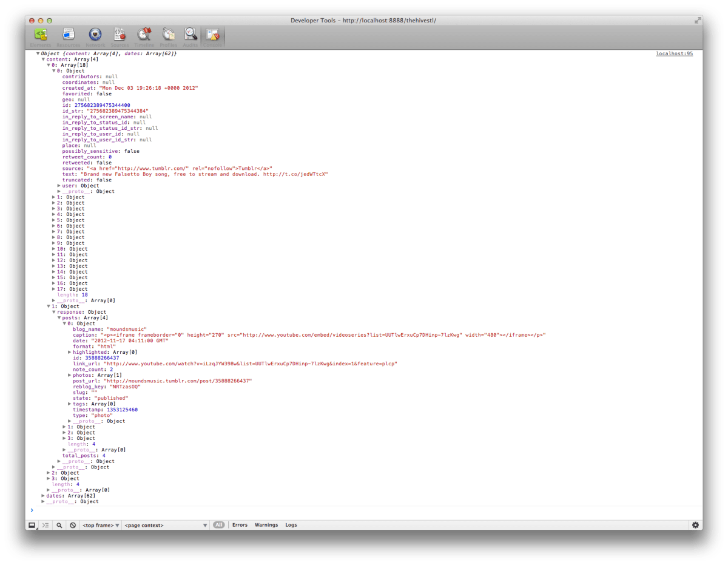The height and width of the screenshot is (565, 728).
Task: Show All console messages
Action: pos(218,525)
